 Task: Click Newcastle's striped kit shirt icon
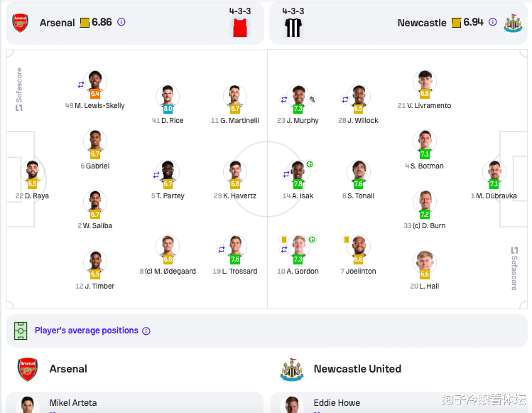[x=293, y=28]
